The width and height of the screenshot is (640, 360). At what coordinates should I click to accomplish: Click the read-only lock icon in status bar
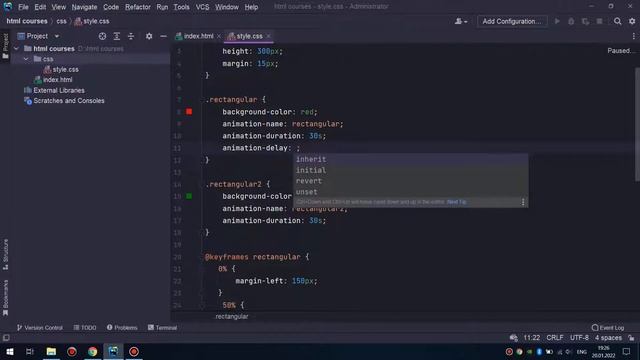pos(631,338)
